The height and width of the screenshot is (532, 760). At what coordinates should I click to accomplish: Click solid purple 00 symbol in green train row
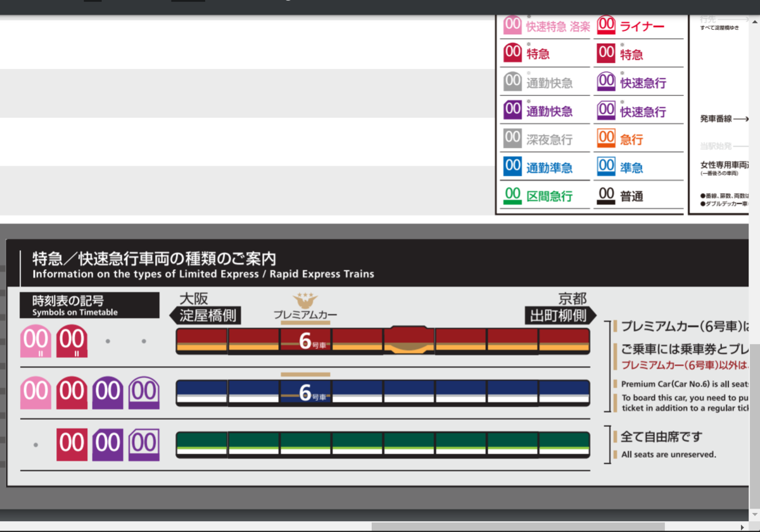point(108,445)
